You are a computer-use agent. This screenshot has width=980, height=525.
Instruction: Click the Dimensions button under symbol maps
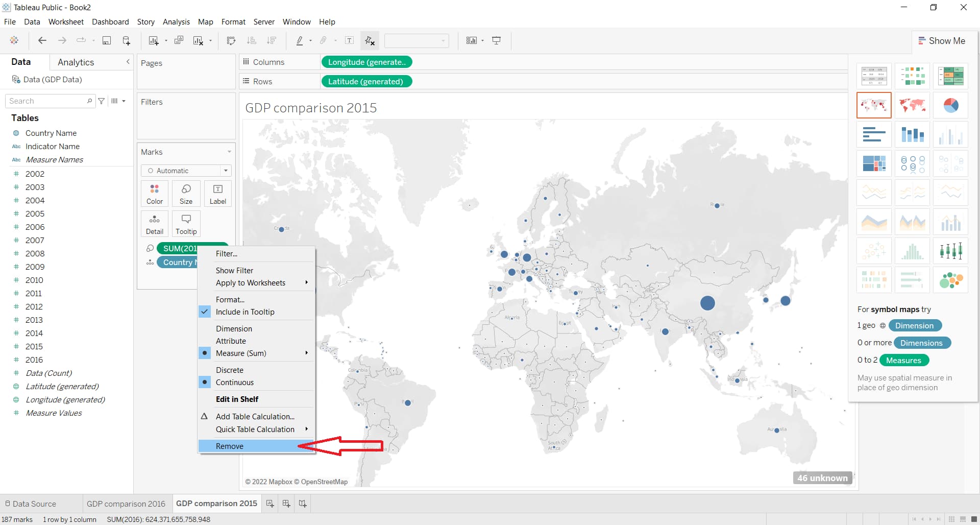coord(922,343)
